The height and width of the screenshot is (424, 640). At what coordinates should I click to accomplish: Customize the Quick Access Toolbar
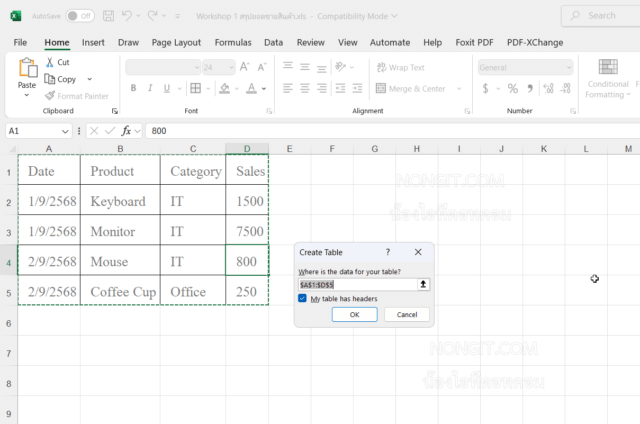177,16
